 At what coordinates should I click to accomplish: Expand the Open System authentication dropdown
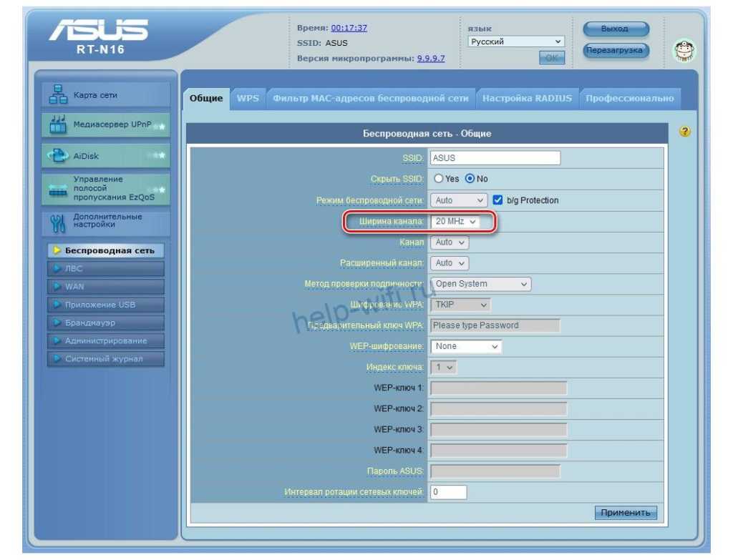click(480, 284)
